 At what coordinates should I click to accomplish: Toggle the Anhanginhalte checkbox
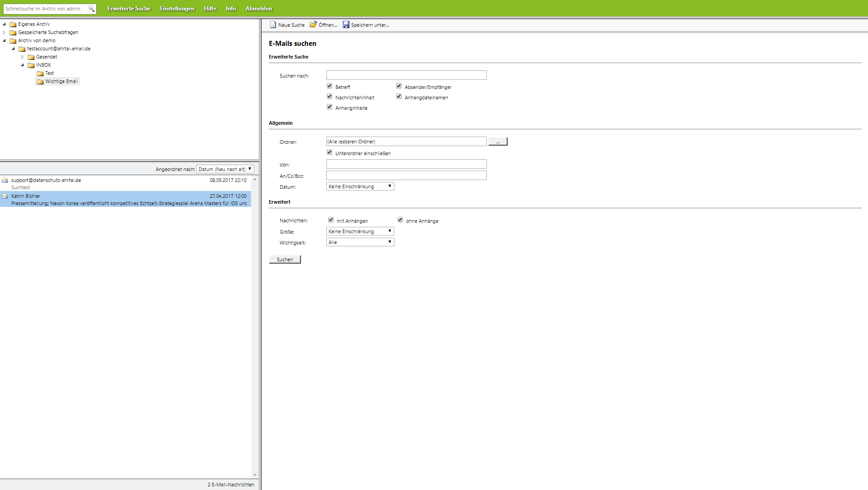pos(330,107)
